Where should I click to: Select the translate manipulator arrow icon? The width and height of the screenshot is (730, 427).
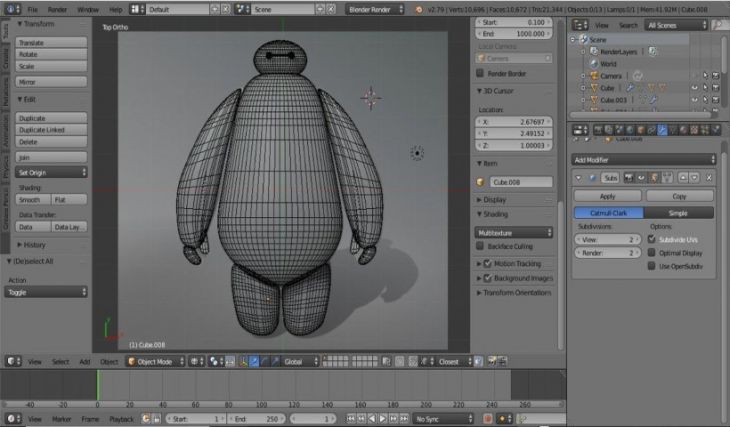pos(254,361)
